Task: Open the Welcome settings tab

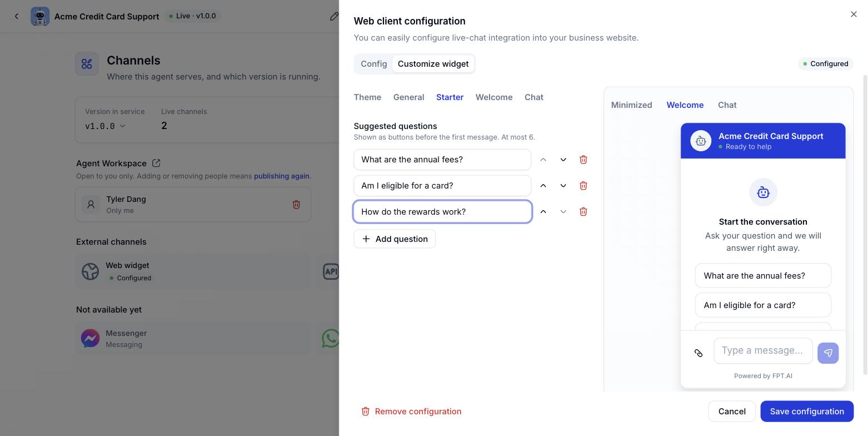Action: (494, 97)
